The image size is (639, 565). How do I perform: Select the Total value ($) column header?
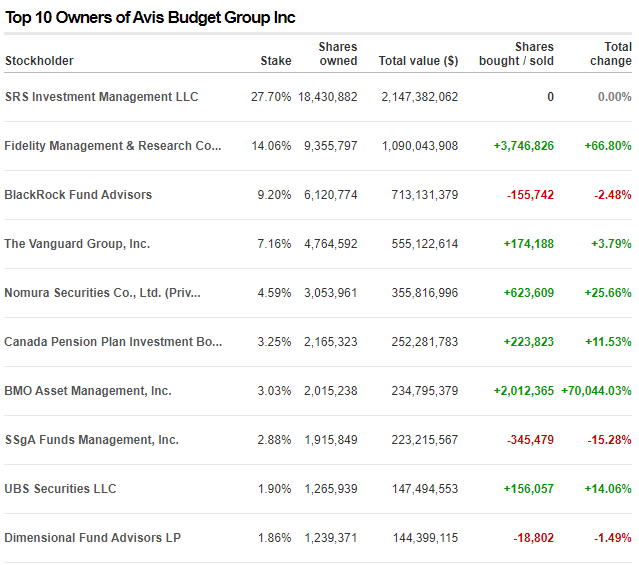(418, 61)
